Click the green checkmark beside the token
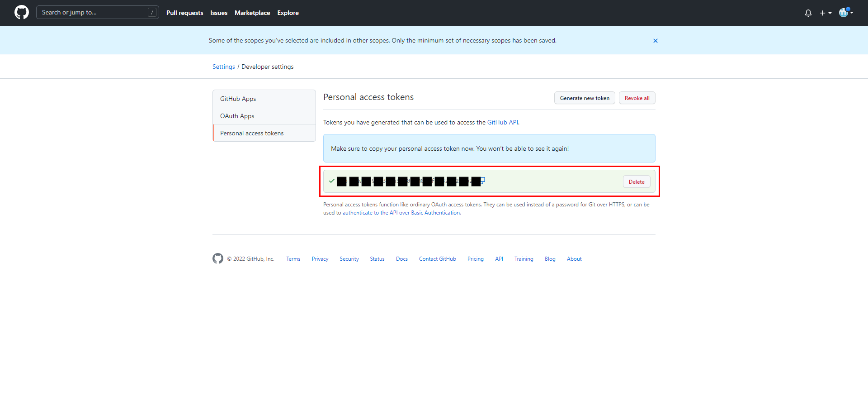This screenshot has height=406, width=868. pyautogui.click(x=332, y=181)
